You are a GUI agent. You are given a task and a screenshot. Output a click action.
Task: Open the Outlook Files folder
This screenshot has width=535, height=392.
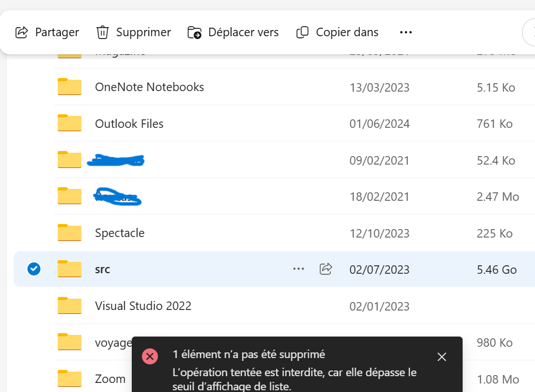click(129, 124)
